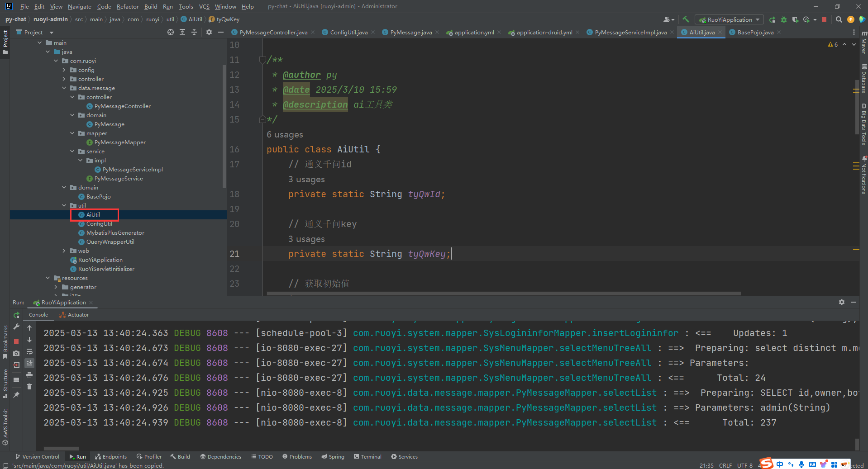Collapse the mapper folder node
Viewport: 868px width, 469px height.
pos(72,133)
